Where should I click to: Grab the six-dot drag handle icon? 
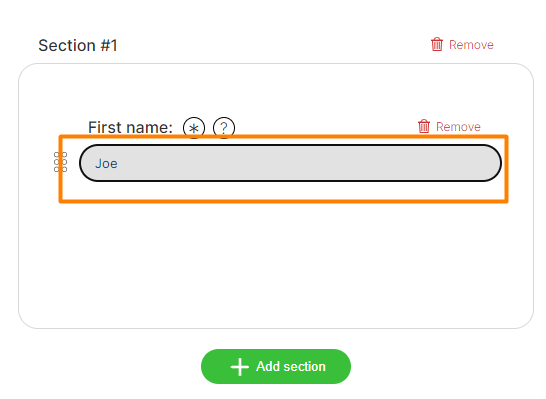point(60,162)
